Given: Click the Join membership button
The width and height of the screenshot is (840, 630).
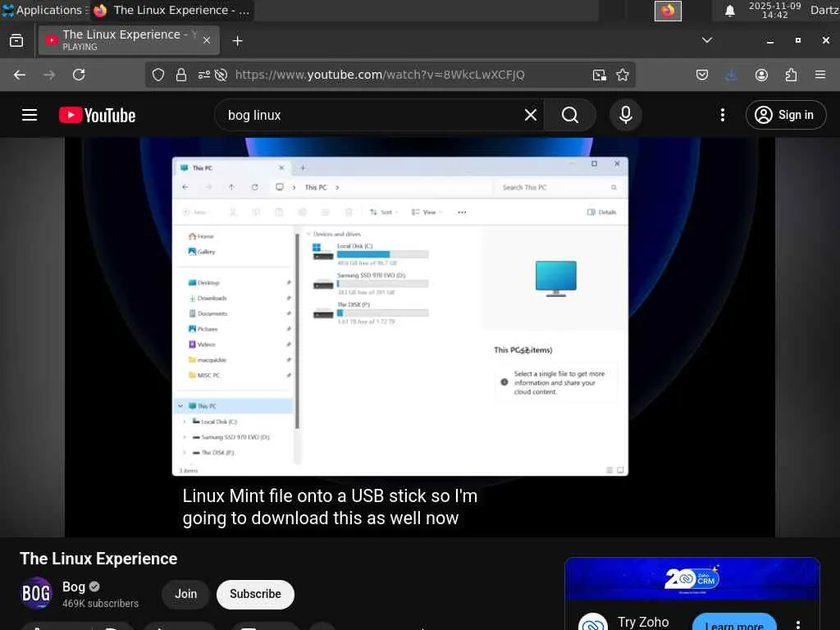Looking at the screenshot, I should [185, 594].
